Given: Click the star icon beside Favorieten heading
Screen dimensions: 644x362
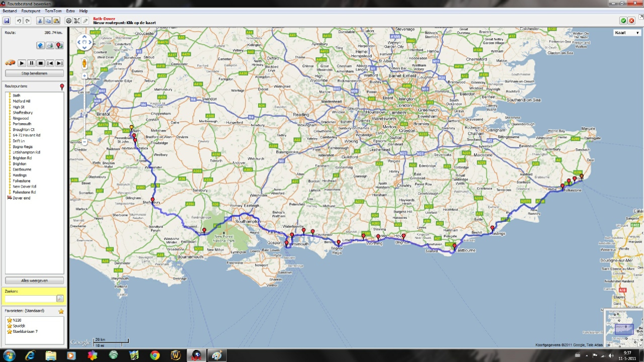Looking at the screenshot, I should [x=61, y=311].
